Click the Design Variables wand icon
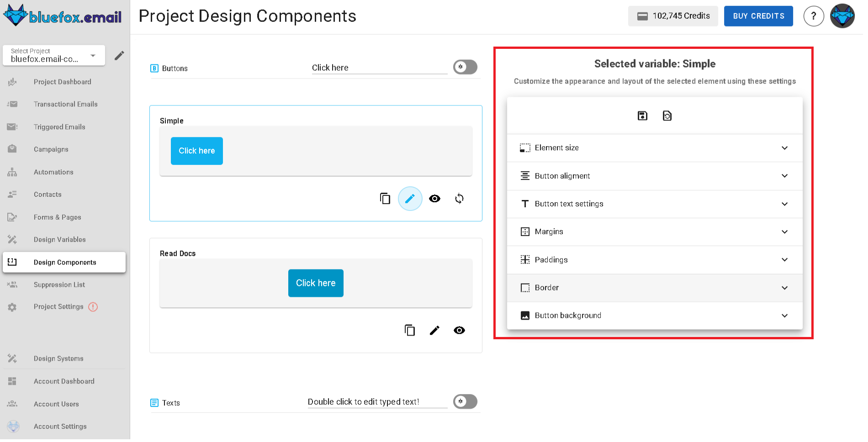 pos(12,240)
